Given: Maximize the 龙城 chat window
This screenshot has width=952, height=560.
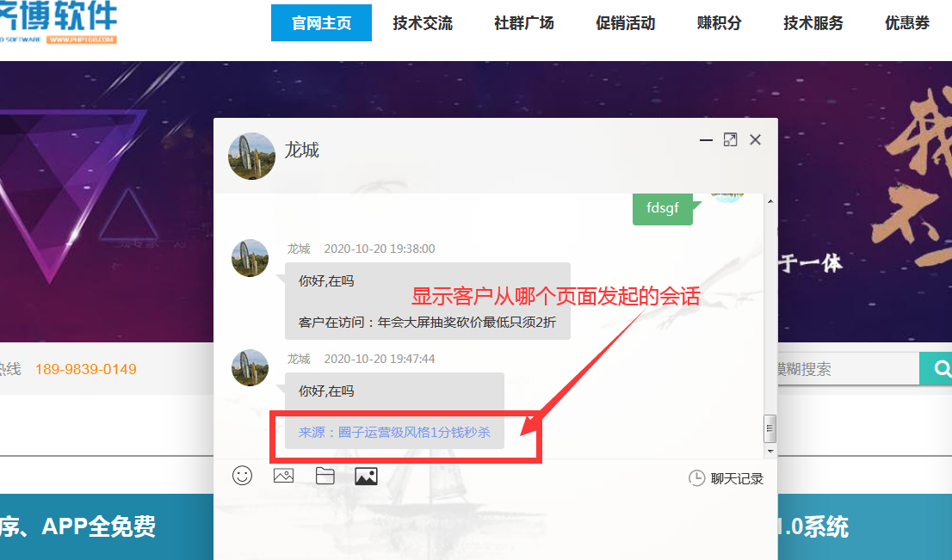Looking at the screenshot, I should (730, 139).
